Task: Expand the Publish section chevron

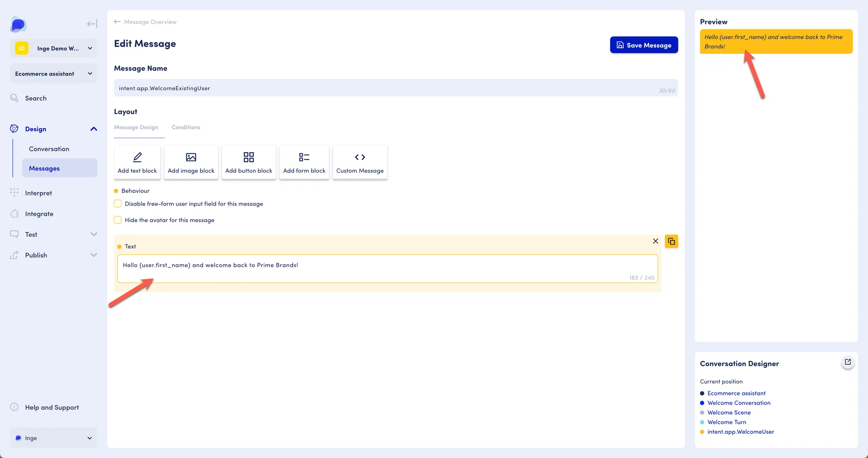Action: click(x=94, y=255)
